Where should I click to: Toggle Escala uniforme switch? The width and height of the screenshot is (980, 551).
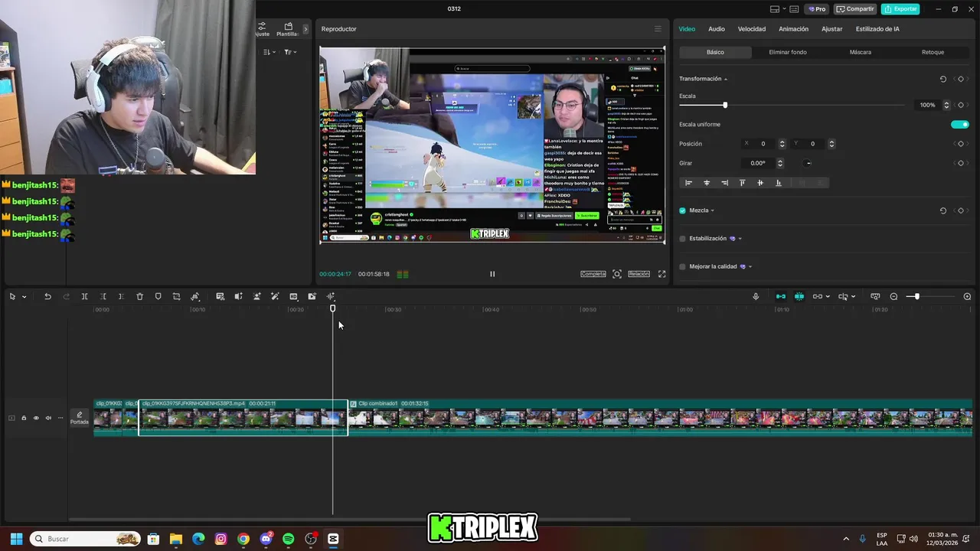coord(960,124)
